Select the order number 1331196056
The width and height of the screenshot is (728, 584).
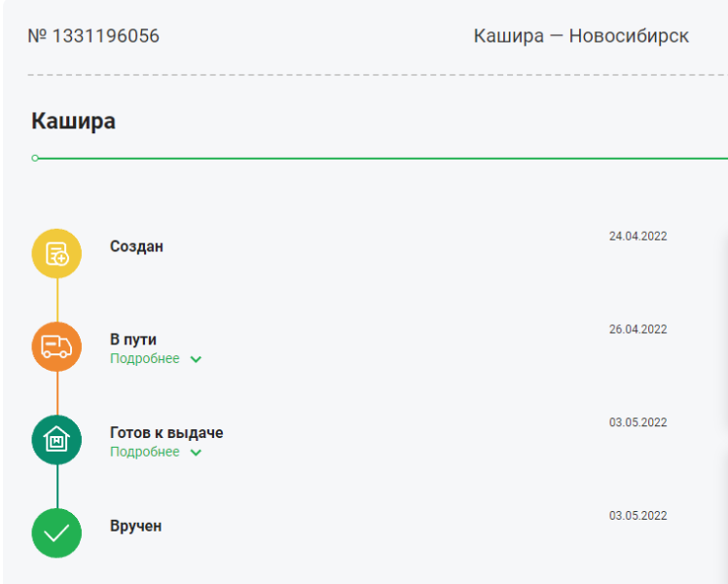point(93,36)
